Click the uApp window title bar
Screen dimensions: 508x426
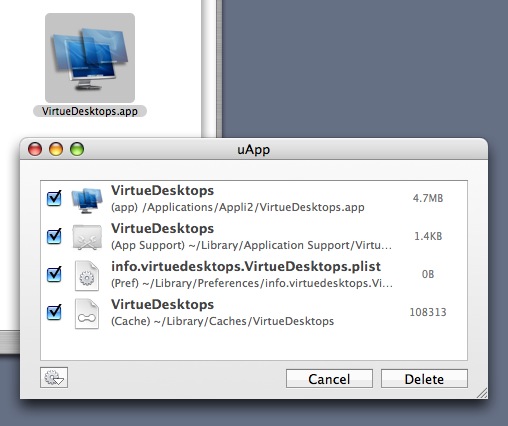254,149
